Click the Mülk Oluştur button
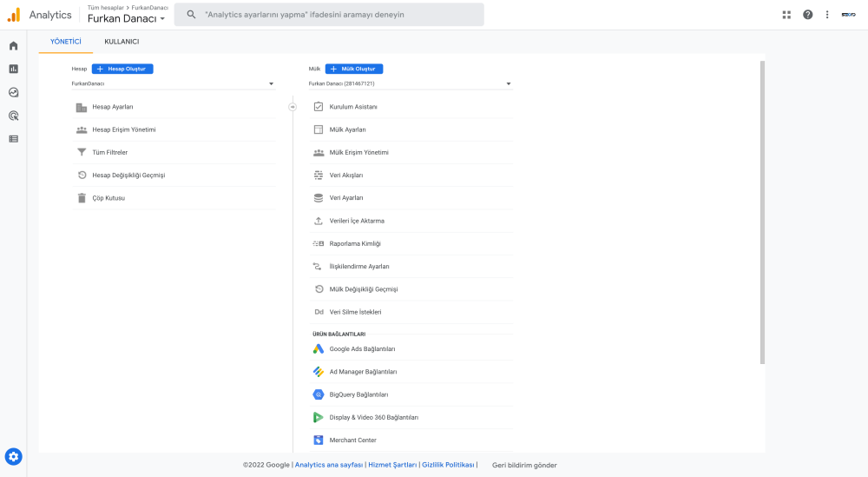This screenshot has height=477, width=868. point(354,69)
